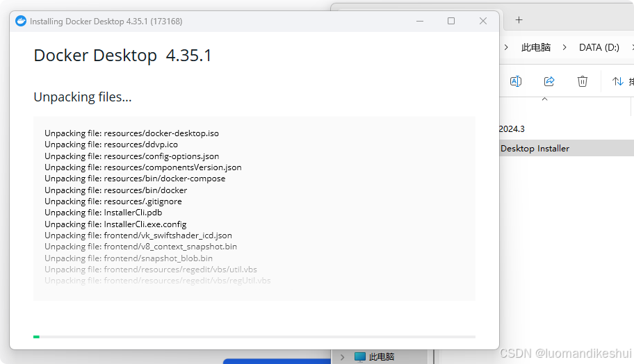The image size is (634, 364).
Task: Select log line 'InstallerCli.pdb'
Action: tap(104, 213)
